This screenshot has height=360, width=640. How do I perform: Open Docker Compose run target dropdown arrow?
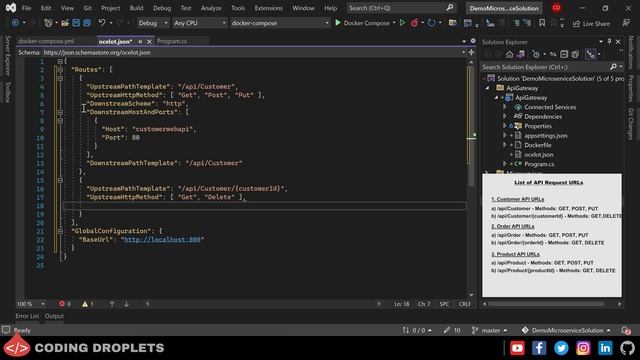394,23
